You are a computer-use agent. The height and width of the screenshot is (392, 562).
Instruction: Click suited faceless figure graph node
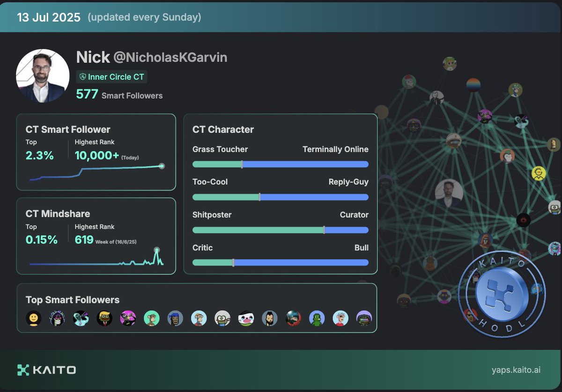point(436,98)
